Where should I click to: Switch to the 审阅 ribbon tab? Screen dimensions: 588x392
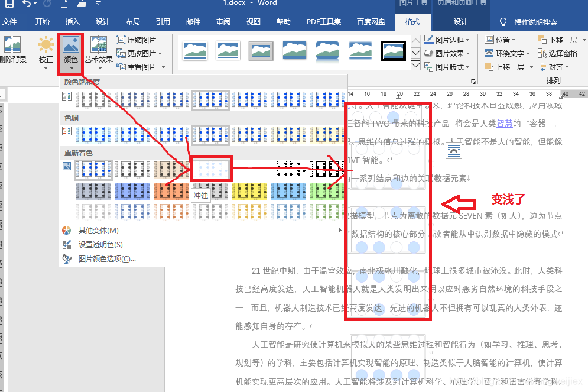point(223,22)
